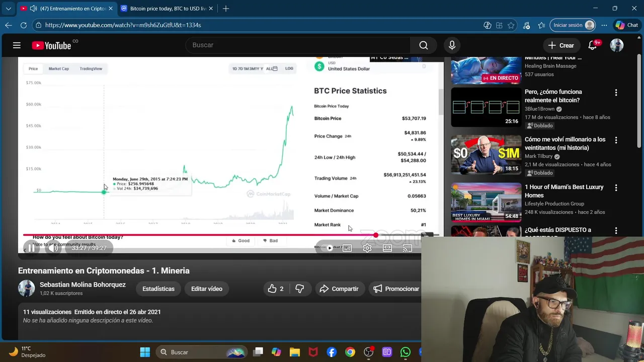Open File Explorer from the taskbar
The height and width of the screenshot is (362, 644).
(294, 352)
